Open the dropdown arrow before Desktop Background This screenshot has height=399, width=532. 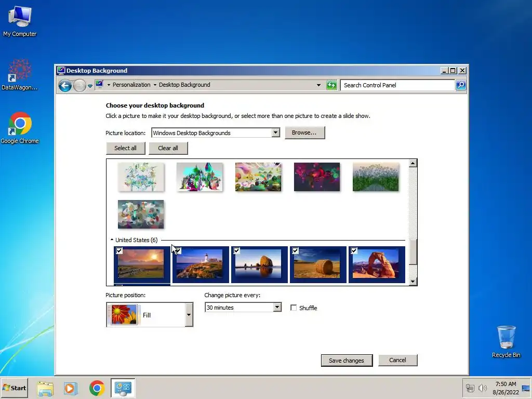click(x=155, y=85)
